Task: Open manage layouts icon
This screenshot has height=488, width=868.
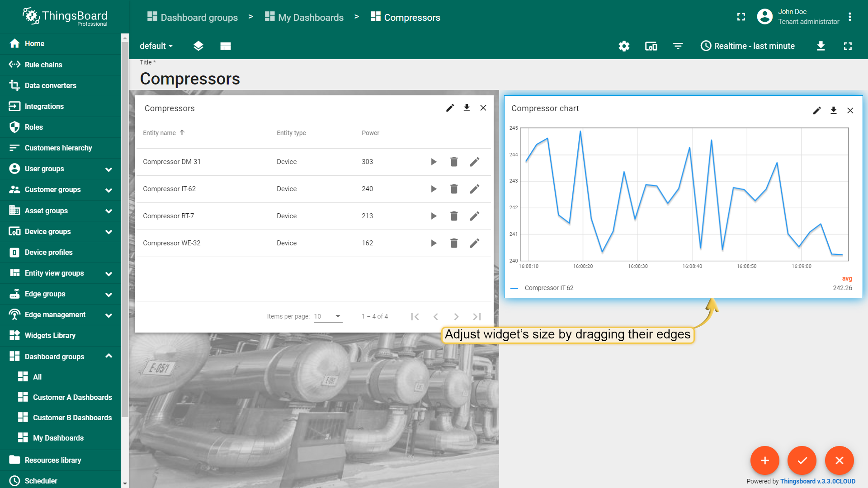Action: point(226,46)
